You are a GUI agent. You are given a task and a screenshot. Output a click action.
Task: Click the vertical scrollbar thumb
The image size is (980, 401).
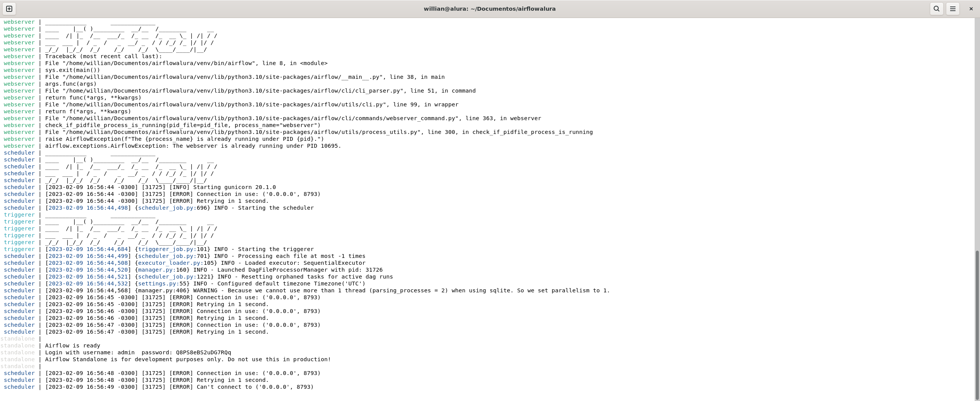977,324
